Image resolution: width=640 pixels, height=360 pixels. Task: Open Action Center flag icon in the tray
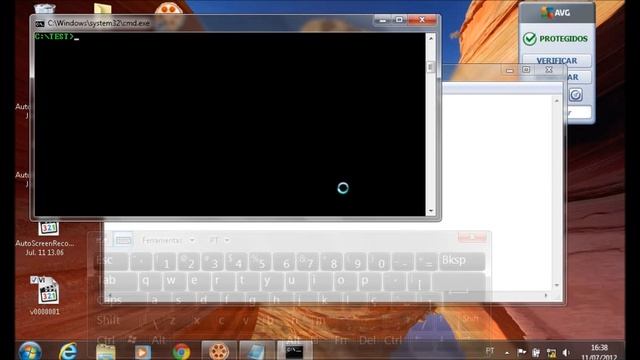(521, 352)
